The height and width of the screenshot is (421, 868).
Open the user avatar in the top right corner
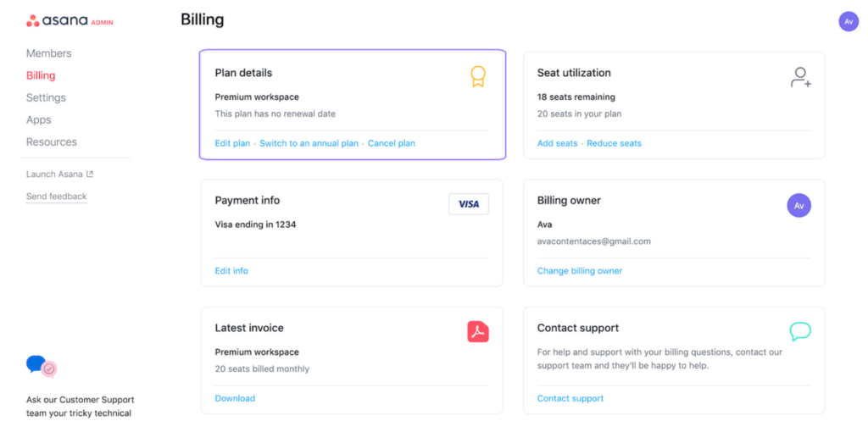[848, 21]
